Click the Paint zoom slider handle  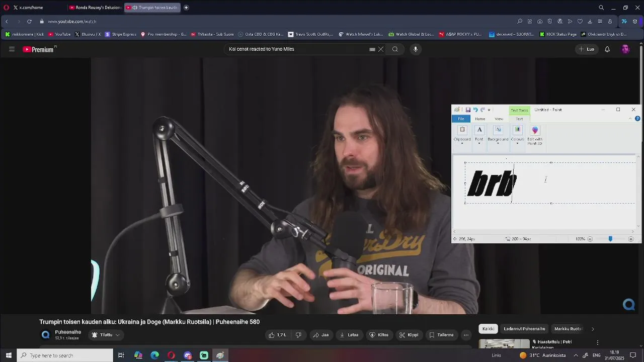[x=610, y=239]
